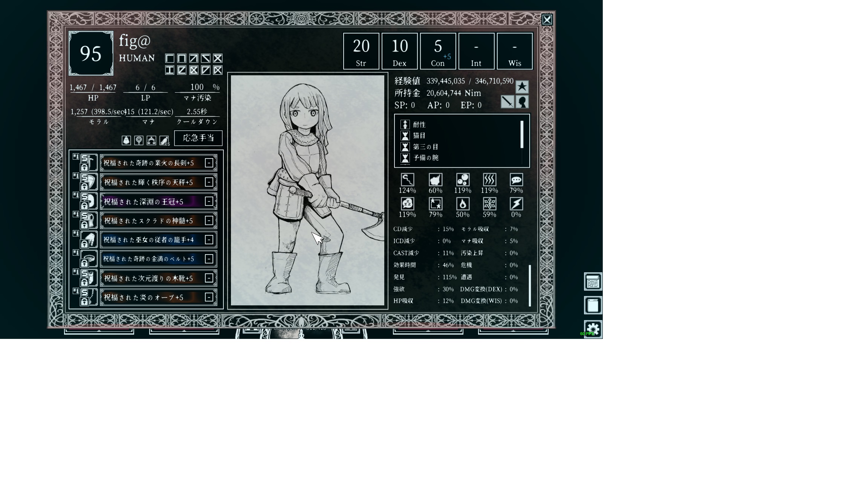Click the sleep resistance icon with zzz

(407, 204)
